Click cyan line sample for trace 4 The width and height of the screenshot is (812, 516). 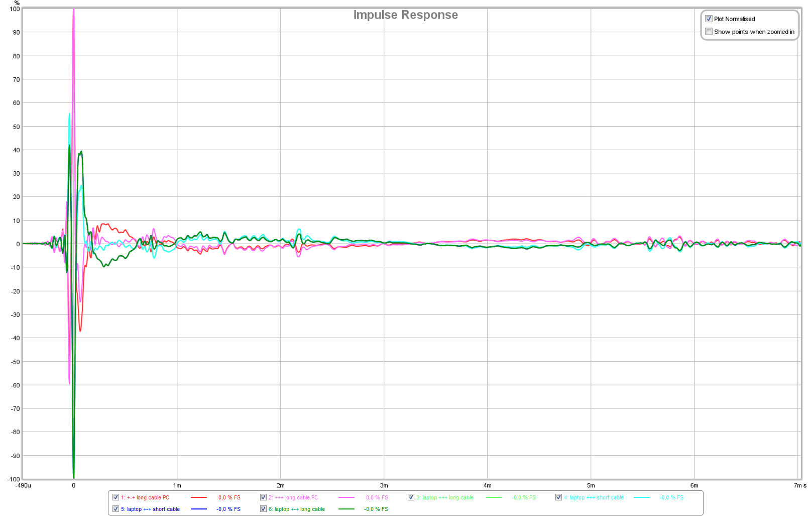point(642,497)
